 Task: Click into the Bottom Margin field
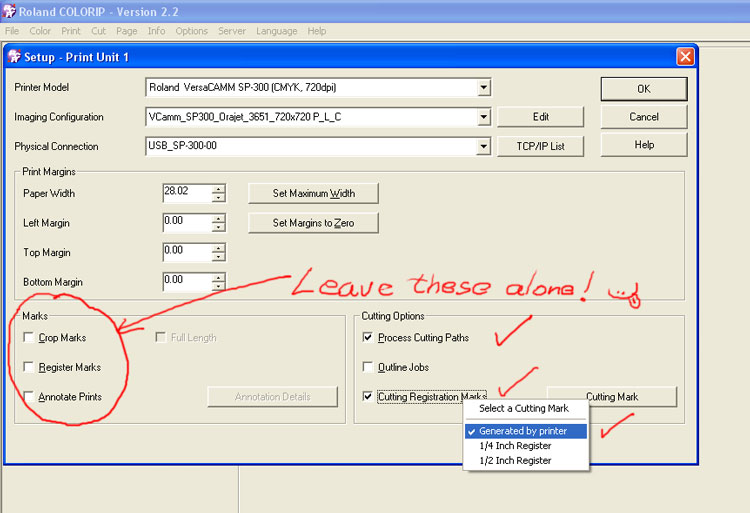click(187, 282)
